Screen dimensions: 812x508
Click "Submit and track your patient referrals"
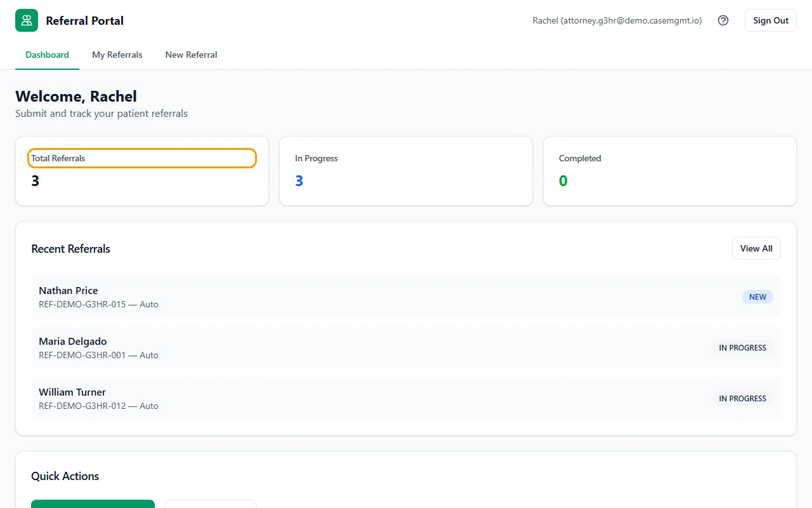tap(101, 114)
